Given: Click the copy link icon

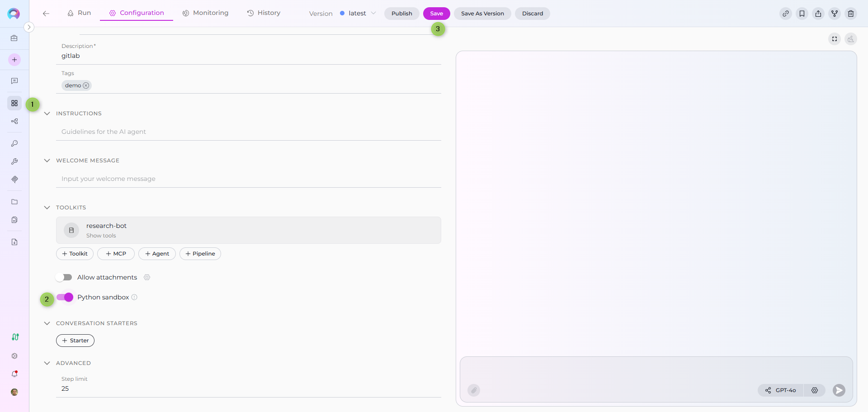Looking at the screenshot, I should pos(785,14).
